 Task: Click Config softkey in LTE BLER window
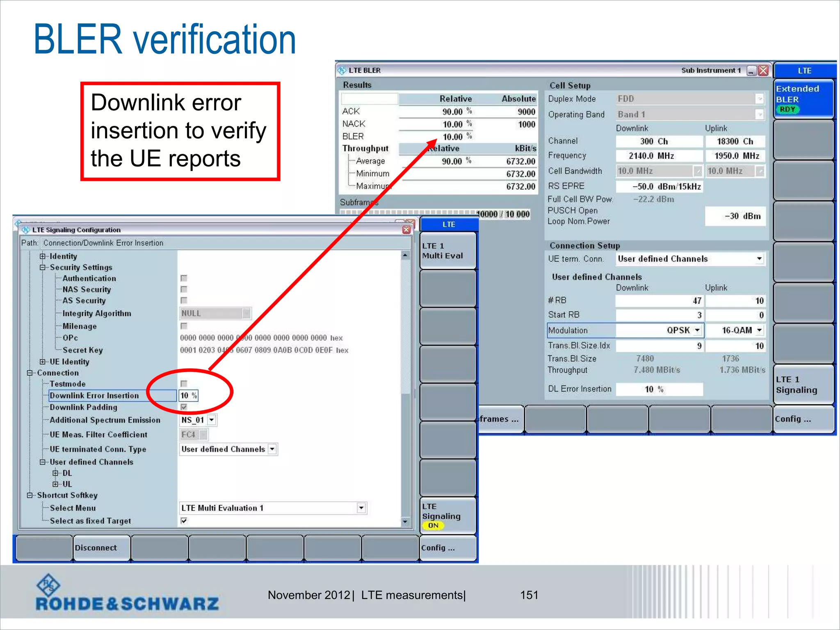click(804, 419)
